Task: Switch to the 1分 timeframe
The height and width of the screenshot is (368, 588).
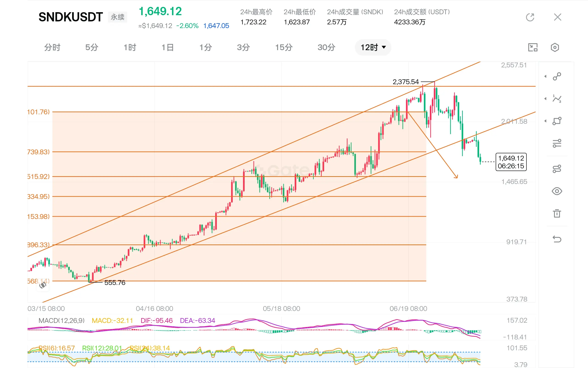Action: (206, 47)
